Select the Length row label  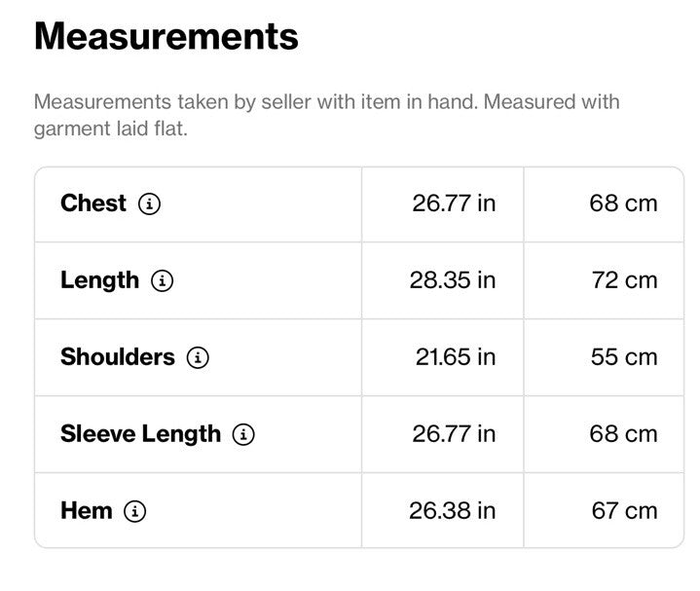point(99,281)
